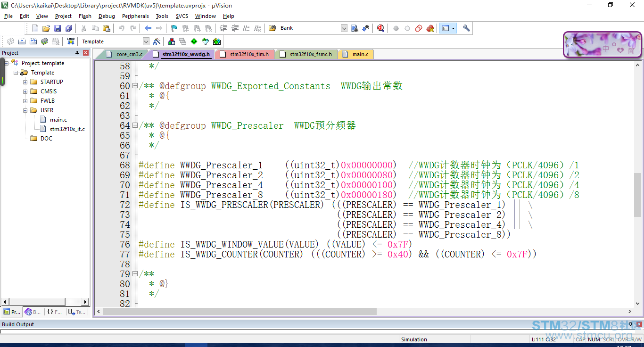
Task: Click the editor vertical scrollbar thumb
Action: [x=637, y=195]
